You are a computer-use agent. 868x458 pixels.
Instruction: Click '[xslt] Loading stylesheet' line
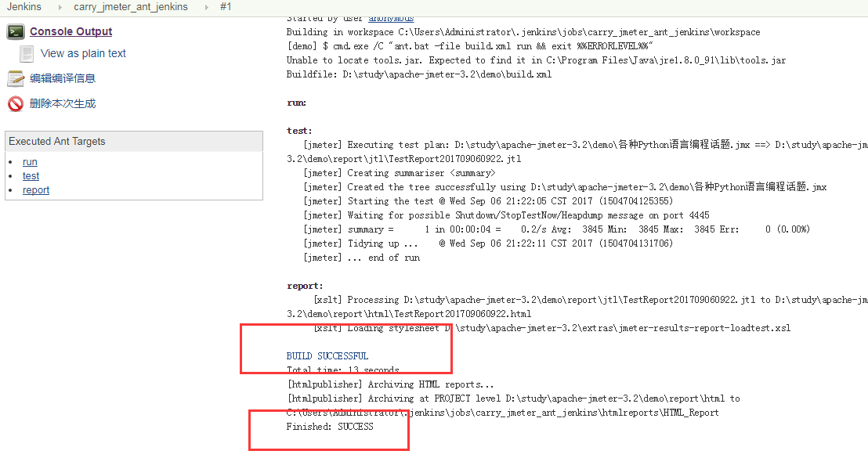[x=552, y=327]
